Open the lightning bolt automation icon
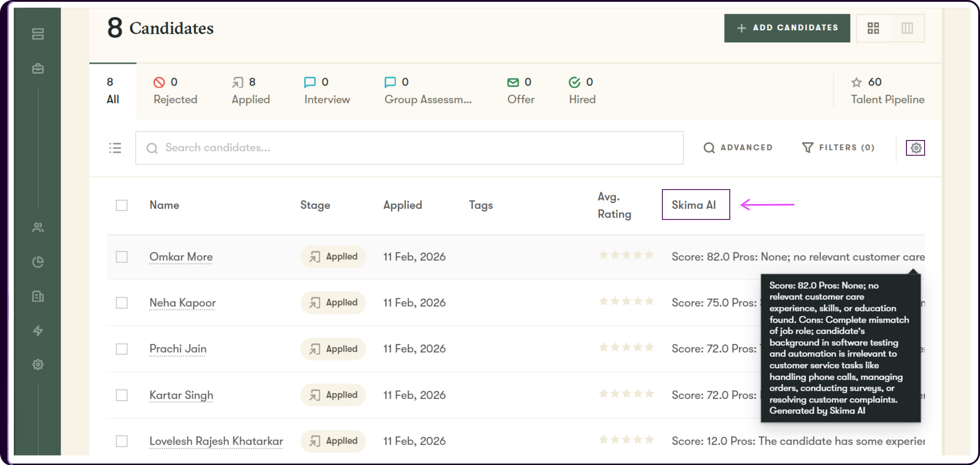980x465 pixels. pyautogui.click(x=38, y=330)
